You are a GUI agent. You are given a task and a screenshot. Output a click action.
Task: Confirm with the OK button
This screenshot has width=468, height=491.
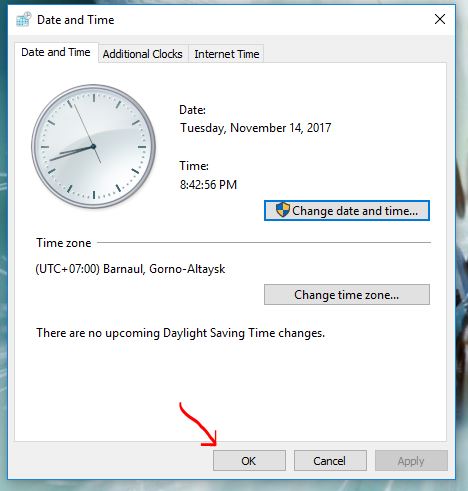249,461
